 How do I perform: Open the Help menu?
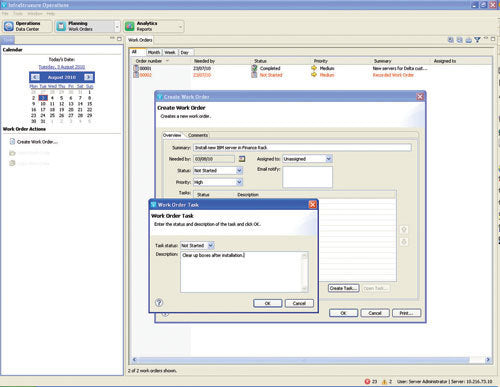50,14
